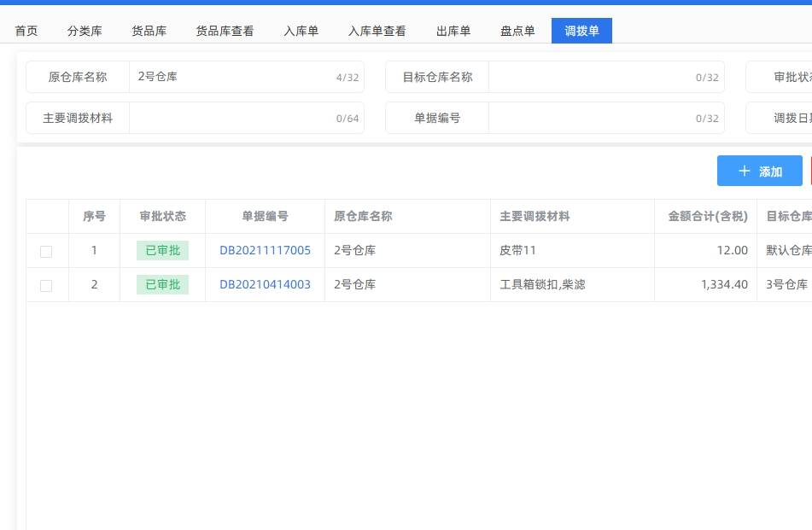Screen dimensions: 812x530
Task: Open the 分类库 tab
Action: 85,31
